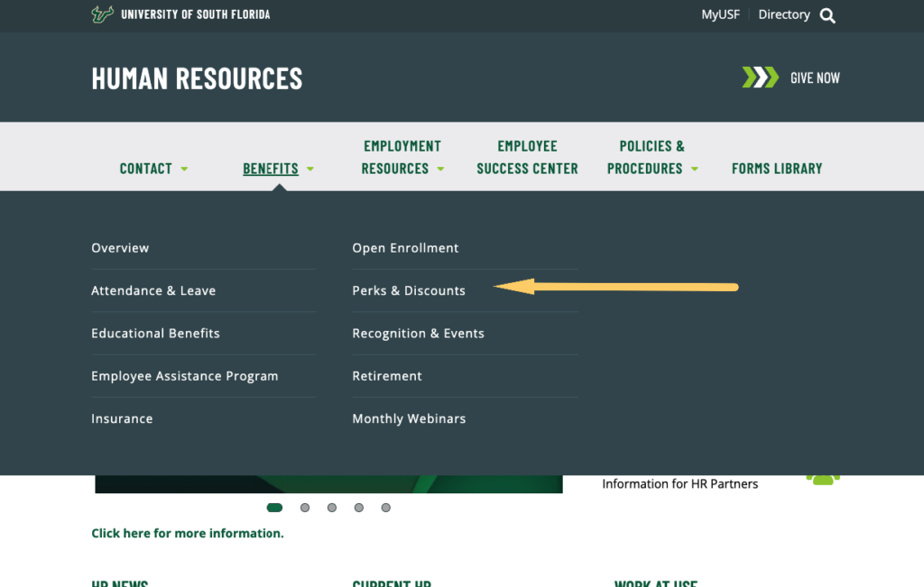Image resolution: width=924 pixels, height=587 pixels.
Task: Open the Open Enrollment menu item
Action: coord(405,248)
